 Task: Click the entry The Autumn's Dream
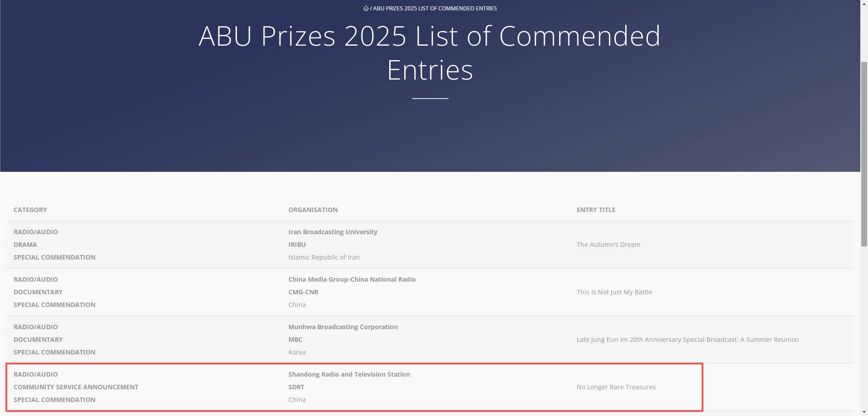(x=608, y=245)
